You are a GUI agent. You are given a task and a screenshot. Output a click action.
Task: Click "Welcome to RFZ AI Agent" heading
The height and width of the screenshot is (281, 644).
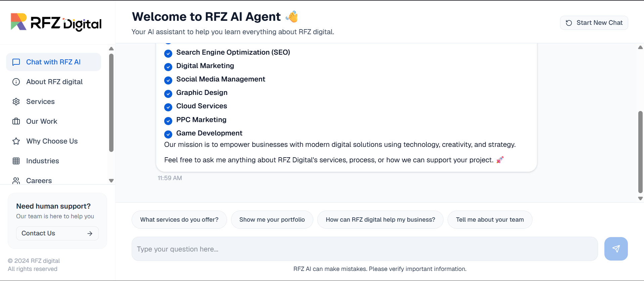[x=206, y=17]
